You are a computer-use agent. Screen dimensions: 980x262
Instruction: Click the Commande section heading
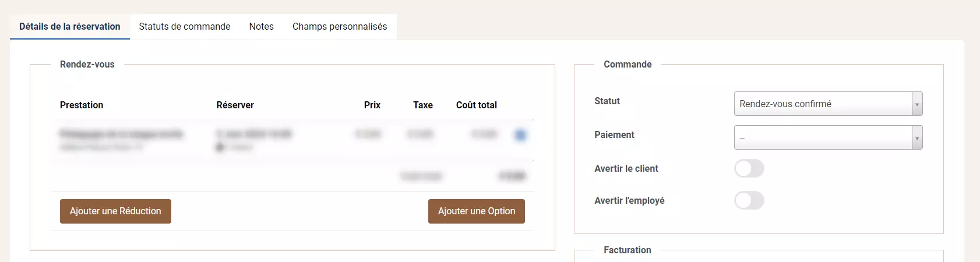(627, 65)
